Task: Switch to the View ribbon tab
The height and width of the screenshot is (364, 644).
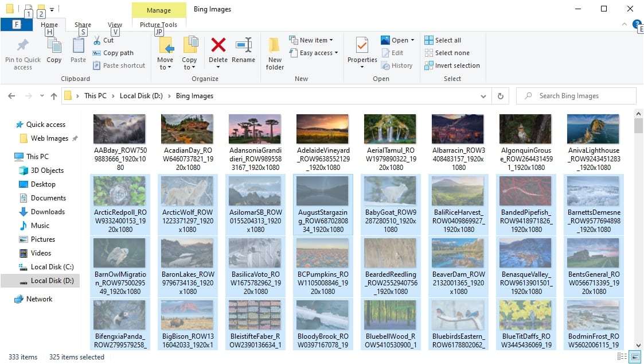Action: pyautogui.click(x=115, y=25)
